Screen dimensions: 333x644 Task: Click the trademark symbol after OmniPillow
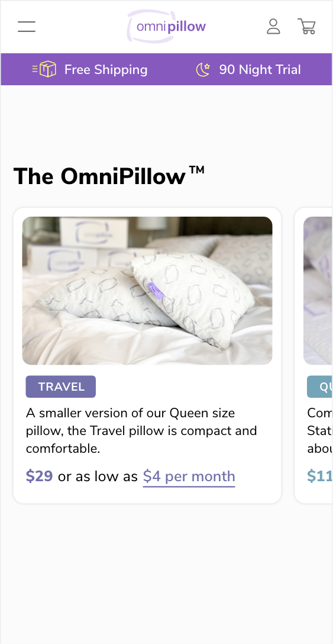197,170
